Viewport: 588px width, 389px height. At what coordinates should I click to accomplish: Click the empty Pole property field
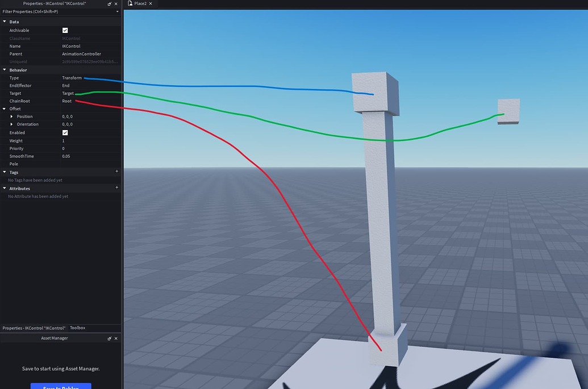point(91,164)
